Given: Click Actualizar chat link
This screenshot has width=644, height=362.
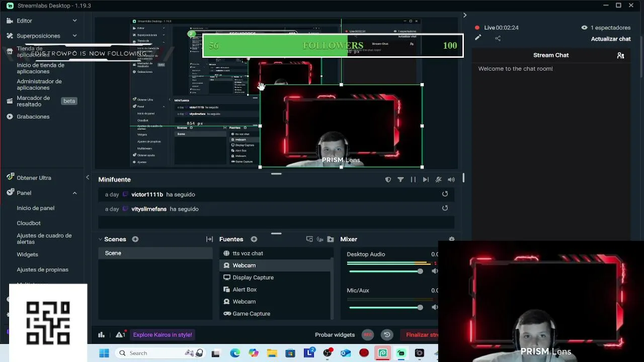Looking at the screenshot, I should (x=611, y=39).
